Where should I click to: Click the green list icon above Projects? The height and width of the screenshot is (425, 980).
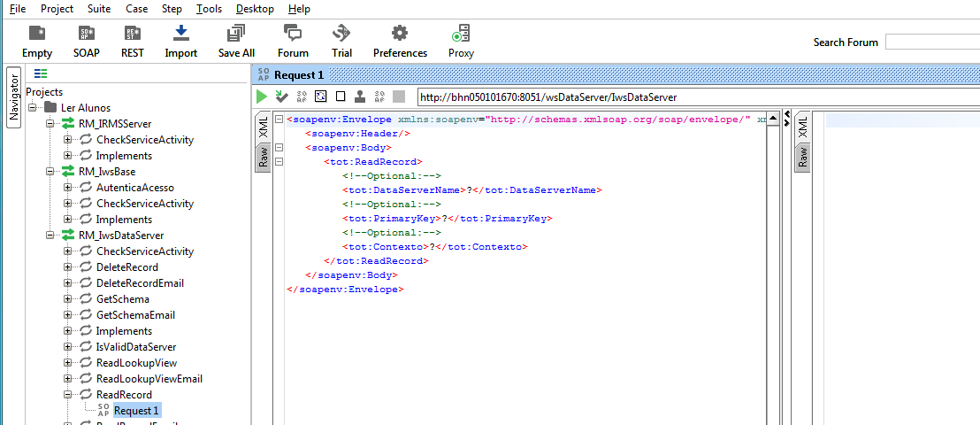(41, 73)
